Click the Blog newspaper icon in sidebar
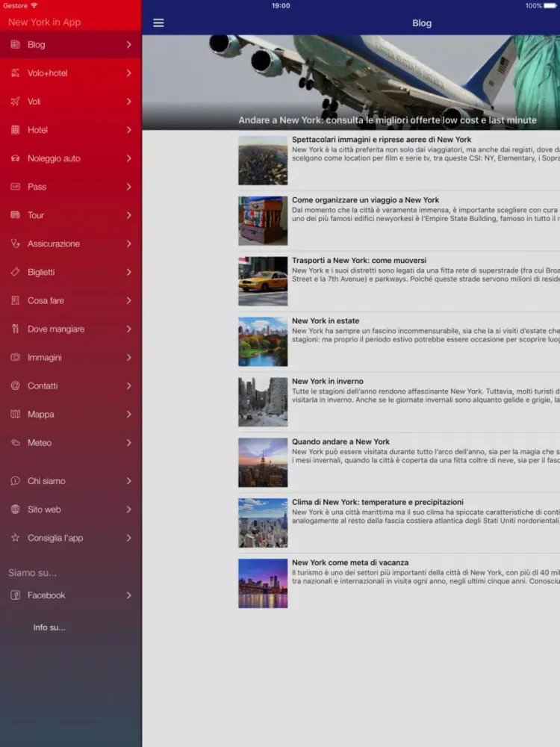The image size is (560, 747). [x=15, y=44]
